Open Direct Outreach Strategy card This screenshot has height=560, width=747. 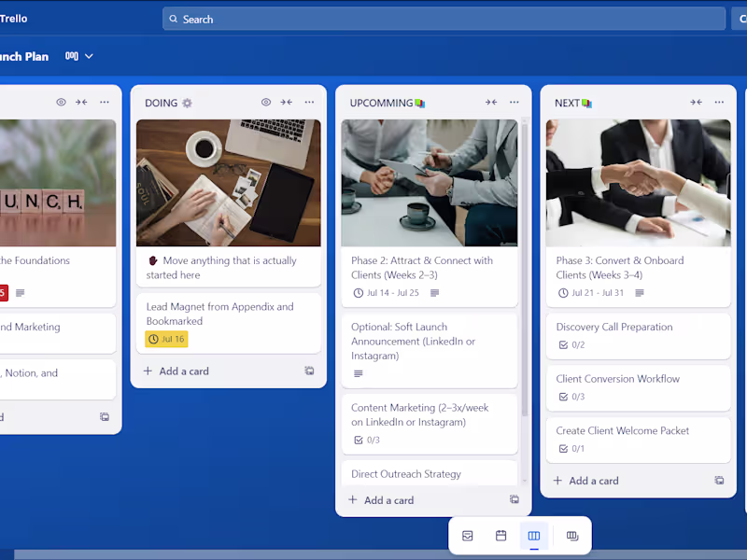430,473
